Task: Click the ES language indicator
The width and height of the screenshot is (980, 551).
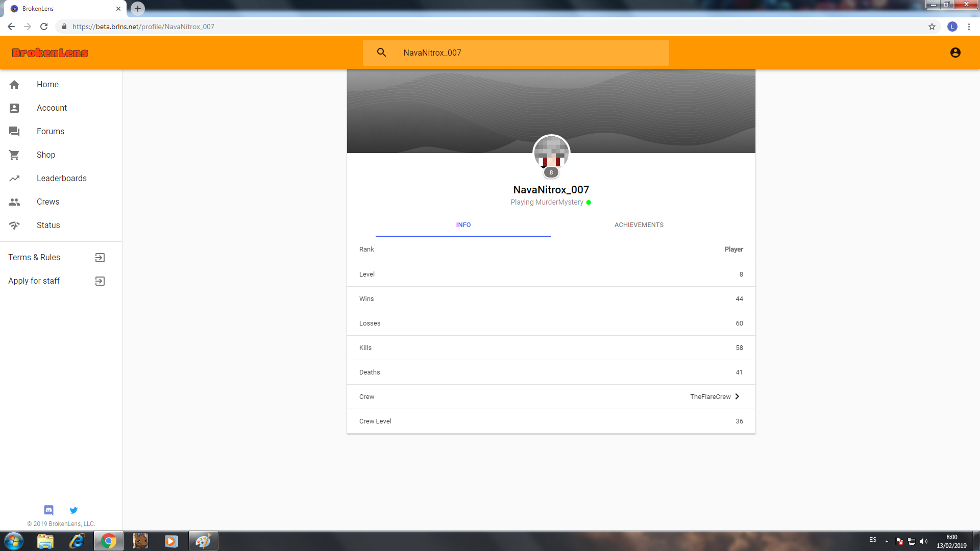Action: pos(873,540)
